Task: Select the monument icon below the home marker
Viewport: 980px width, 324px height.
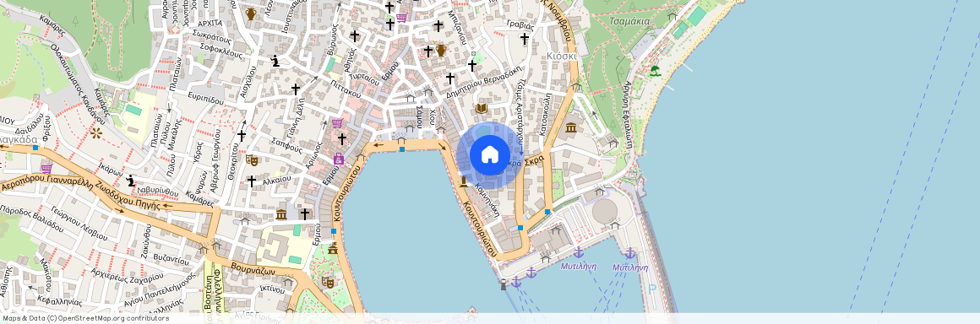Action: [x=463, y=181]
